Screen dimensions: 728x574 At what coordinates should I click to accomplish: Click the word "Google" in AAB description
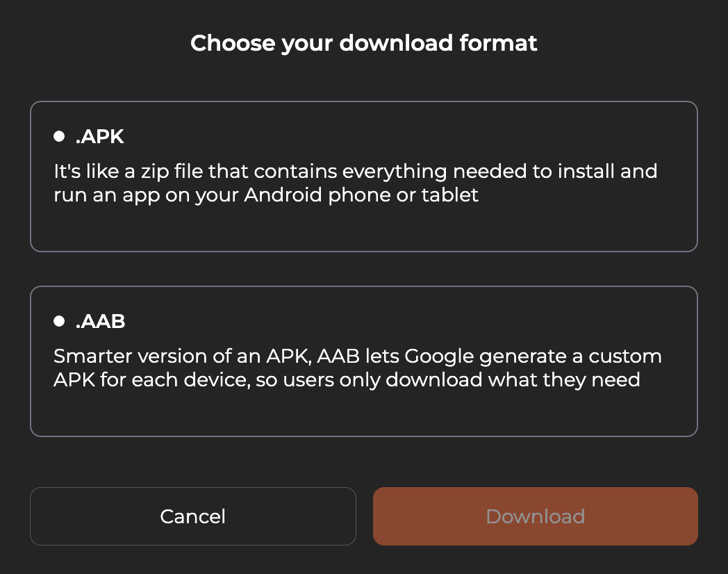(x=438, y=356)
